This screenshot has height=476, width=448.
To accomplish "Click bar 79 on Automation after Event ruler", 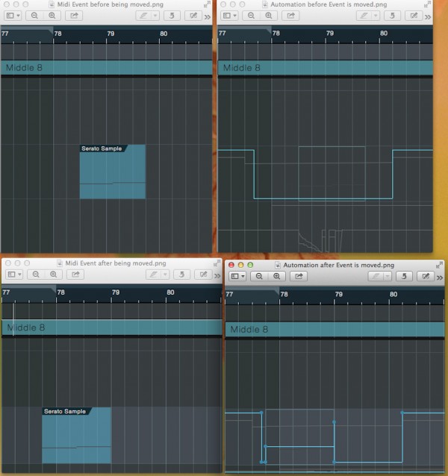I will click(x=339, y=294).
